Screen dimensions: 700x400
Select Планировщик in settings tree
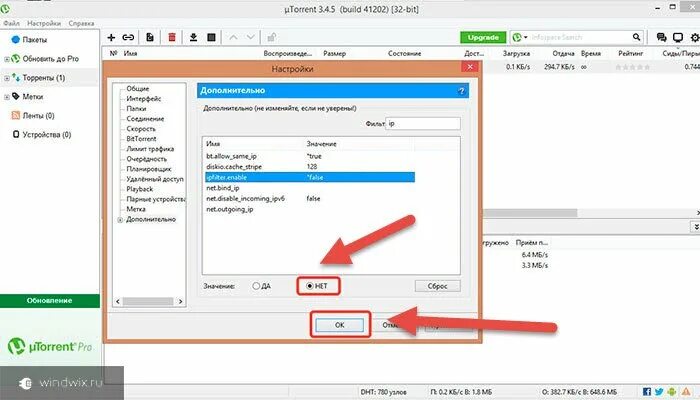click(149, 169)
